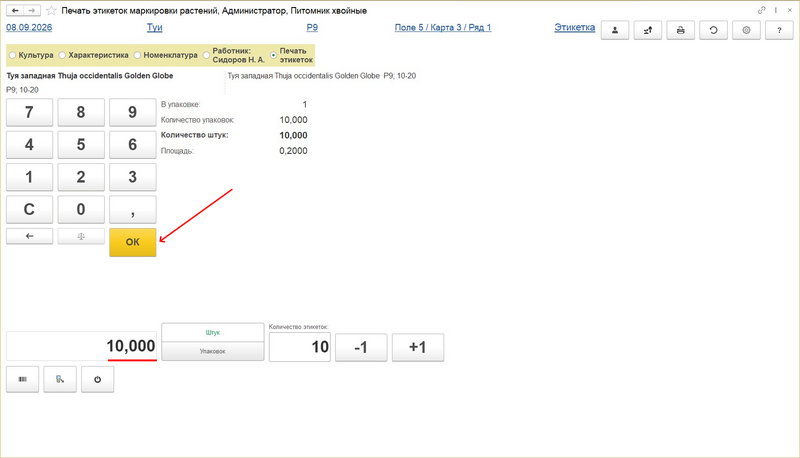Switch quantity unit to Упаковок
This screenshot has width=800, height=458.
point(213,351)
